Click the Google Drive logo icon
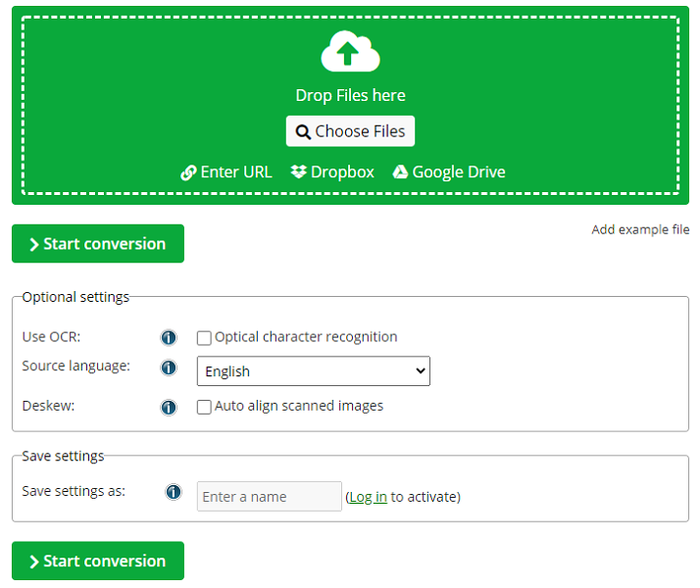This screenshot has width=700, height=588. [x=400, y=172]
